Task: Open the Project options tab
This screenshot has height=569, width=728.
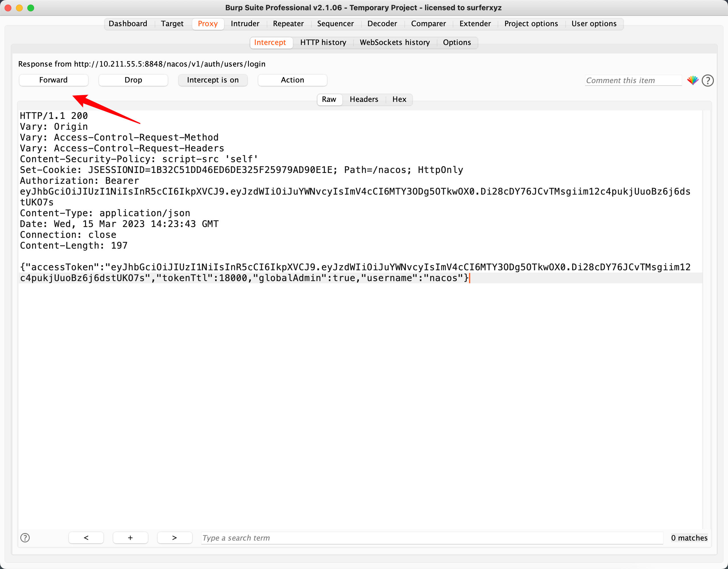Action: 531,24
